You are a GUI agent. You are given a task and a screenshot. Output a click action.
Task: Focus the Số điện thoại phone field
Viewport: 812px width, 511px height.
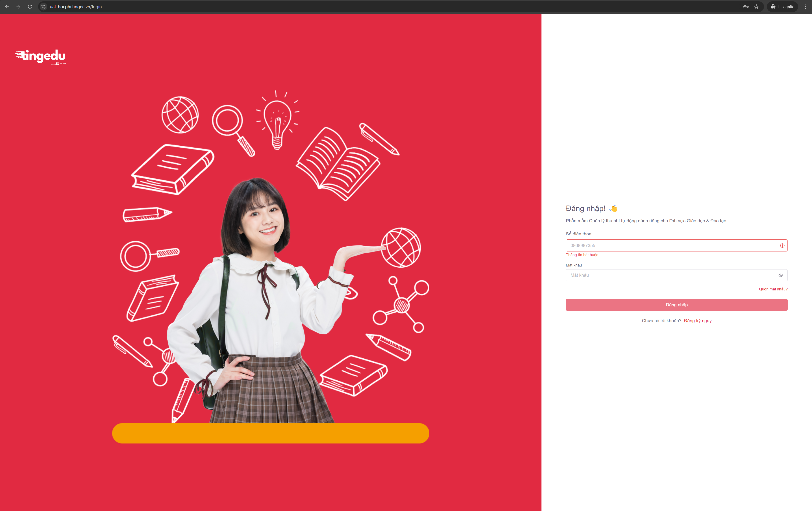(671, 245)
